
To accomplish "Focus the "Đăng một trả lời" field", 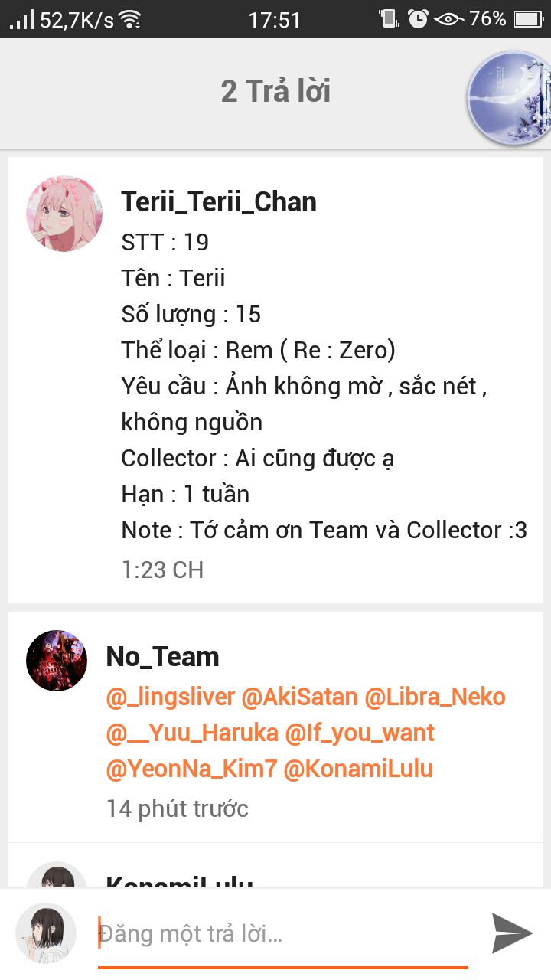I will (283, 934).
